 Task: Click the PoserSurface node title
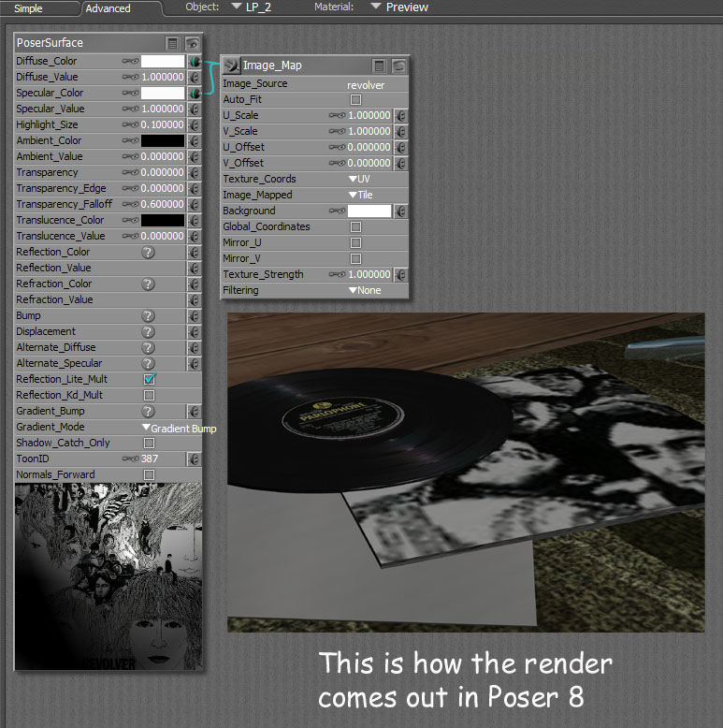pos(50,43)
